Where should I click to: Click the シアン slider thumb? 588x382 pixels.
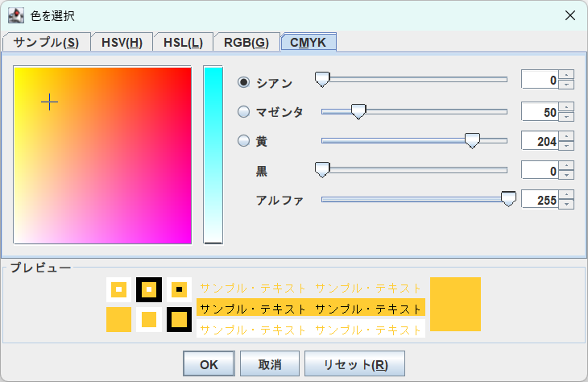pyautogui.click(x=322, y=80)
